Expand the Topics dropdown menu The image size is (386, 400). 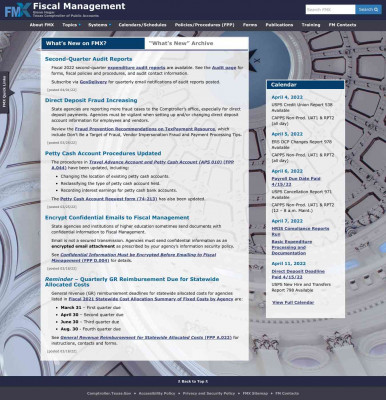(x=71, y=25)
